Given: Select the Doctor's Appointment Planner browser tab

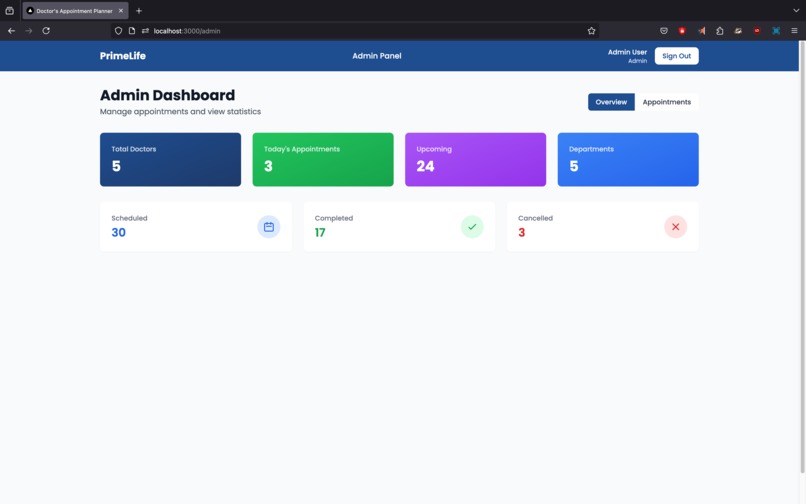Looking at the screenshot, I should (x=75, y=11).
